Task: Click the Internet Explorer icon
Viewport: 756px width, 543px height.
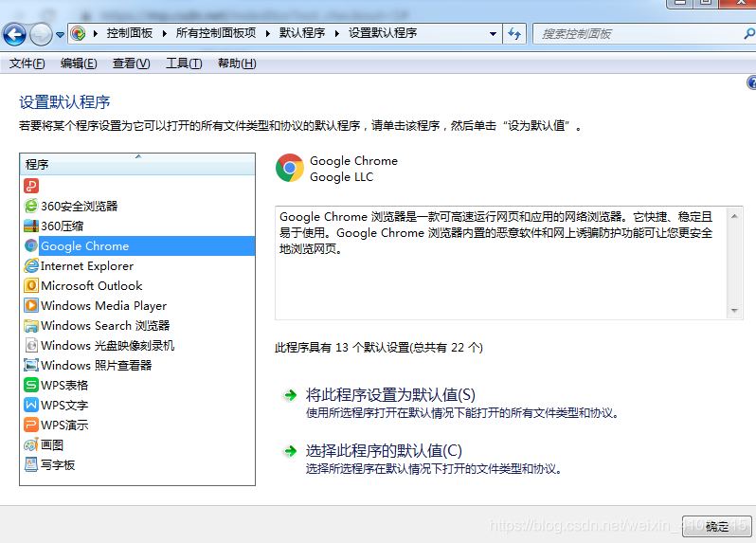Action: 31,265
